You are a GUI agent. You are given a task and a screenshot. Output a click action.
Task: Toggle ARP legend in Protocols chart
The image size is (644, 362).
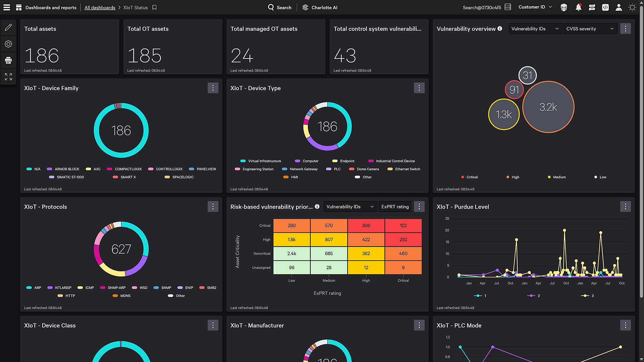click(34, 288)
